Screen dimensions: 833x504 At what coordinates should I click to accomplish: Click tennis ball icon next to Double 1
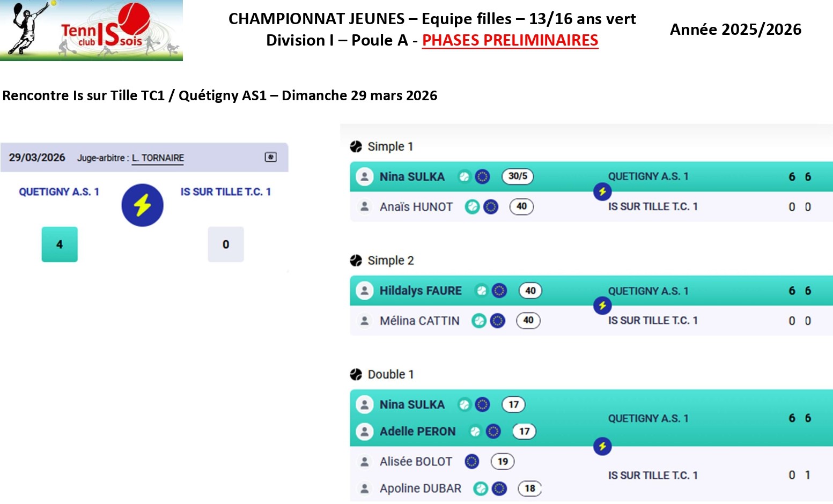356,374
